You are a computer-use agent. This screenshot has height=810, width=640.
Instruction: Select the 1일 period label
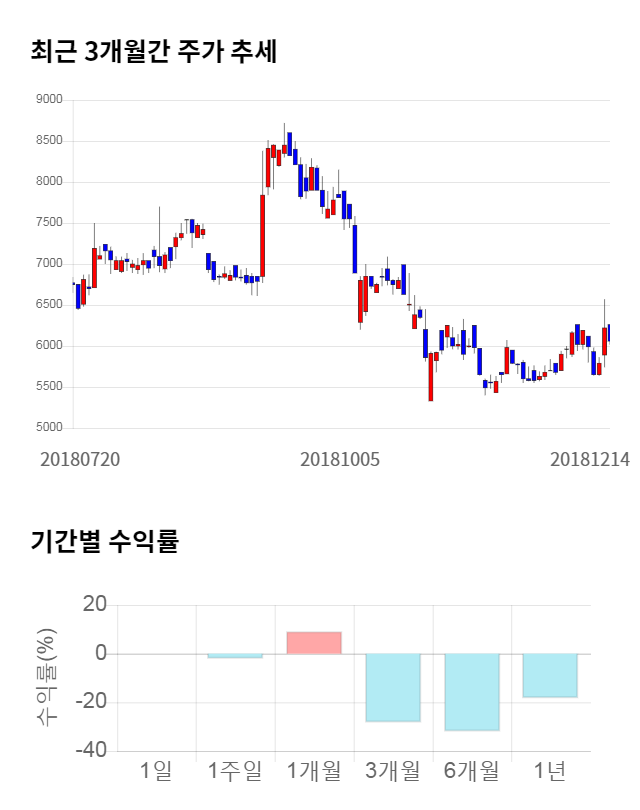pyautogui.click(x=156, y=771)
